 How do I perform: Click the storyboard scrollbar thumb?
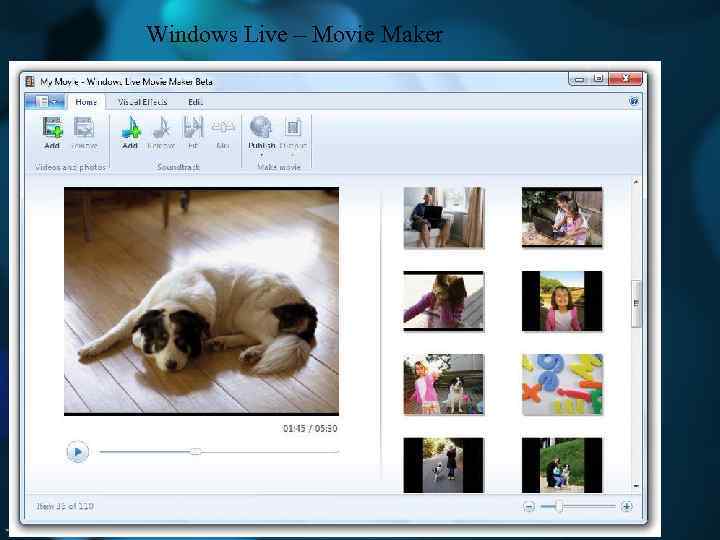tap(636, 304)
